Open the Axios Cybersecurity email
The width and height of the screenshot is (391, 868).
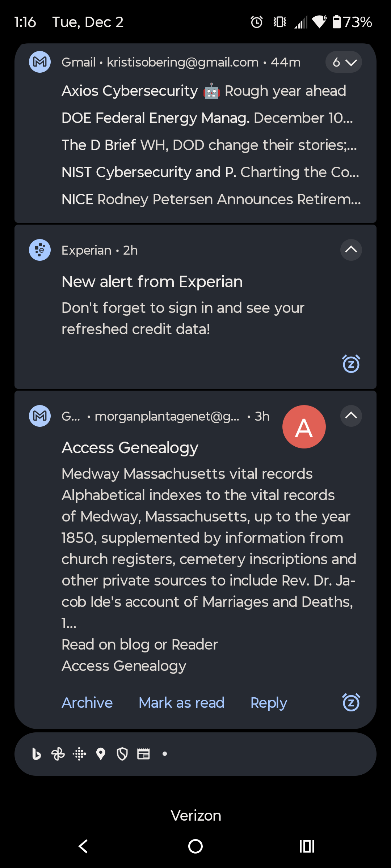tap(204, 91)
